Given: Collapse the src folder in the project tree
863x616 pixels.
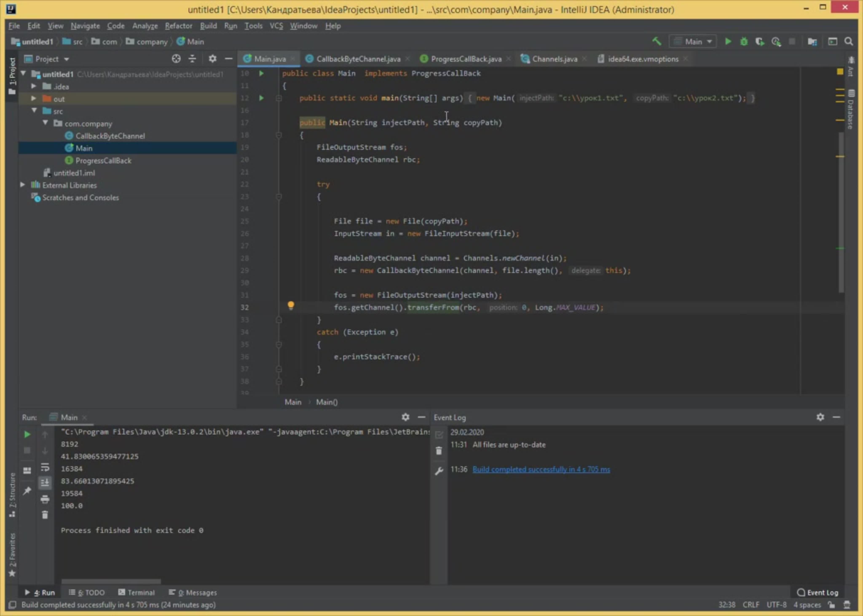Looking at the screenshot, I should (x=35, y=111).
